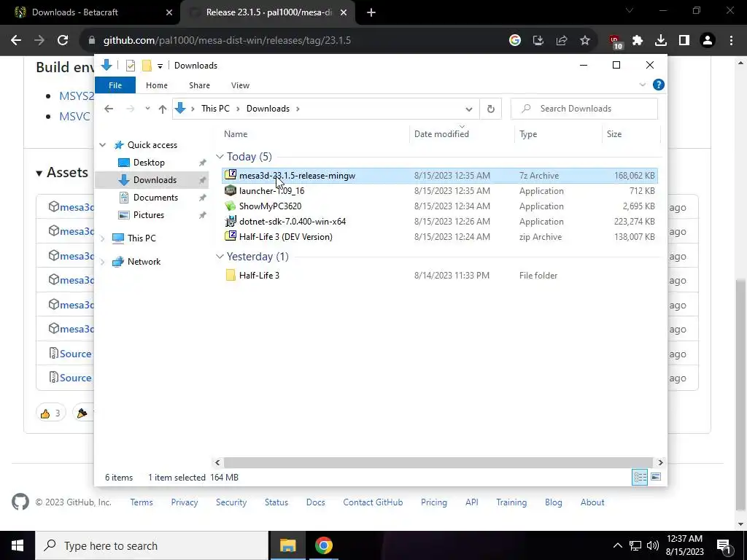Toggle Chrome side panel icon
Screen dimensions: 747x560
tap(684, 41)
